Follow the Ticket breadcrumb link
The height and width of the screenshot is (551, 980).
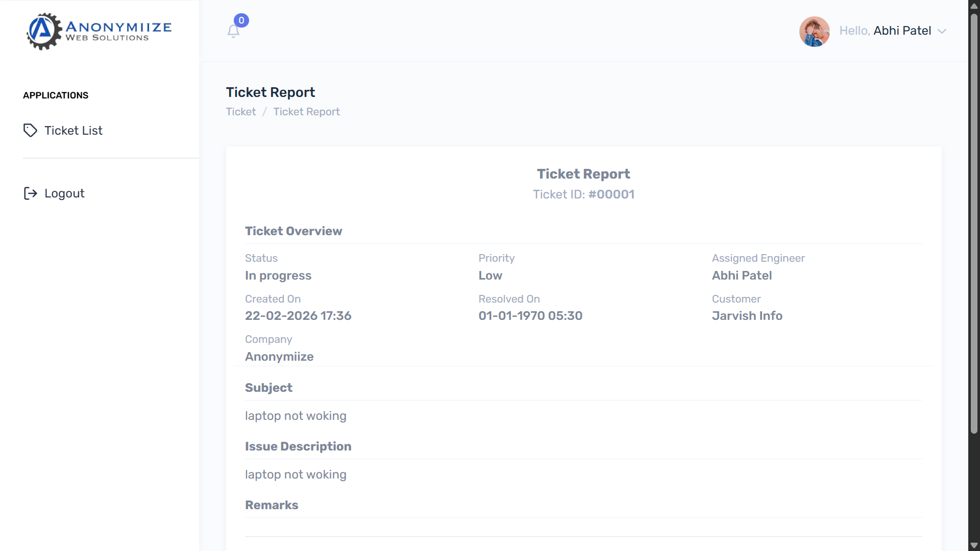tap(241, 112)
